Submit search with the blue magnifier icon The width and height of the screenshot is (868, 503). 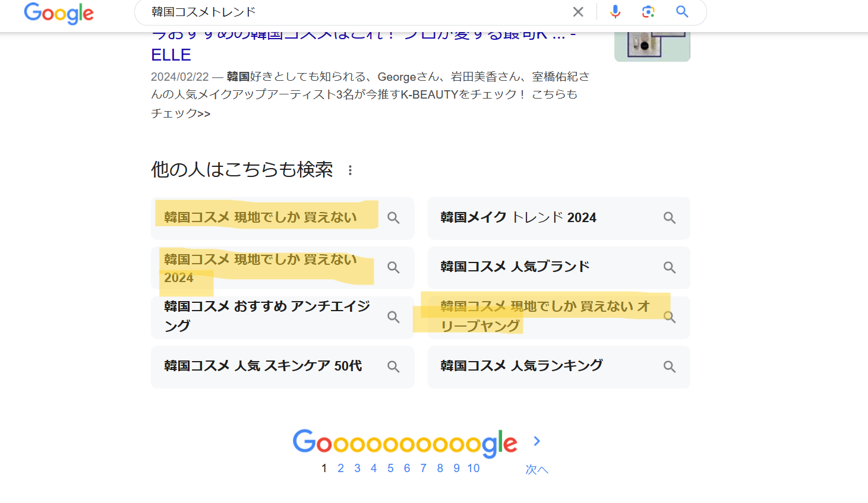(x=682, y=12)
